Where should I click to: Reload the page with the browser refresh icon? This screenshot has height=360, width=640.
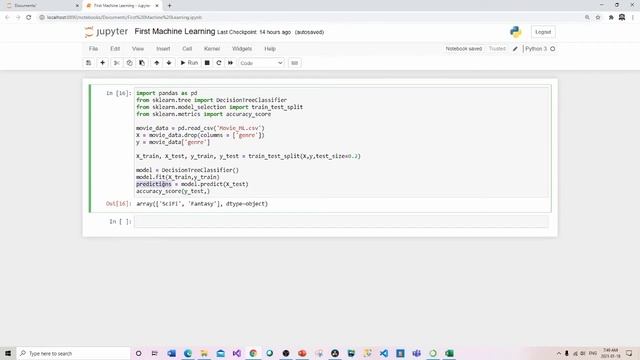(29, 17)
